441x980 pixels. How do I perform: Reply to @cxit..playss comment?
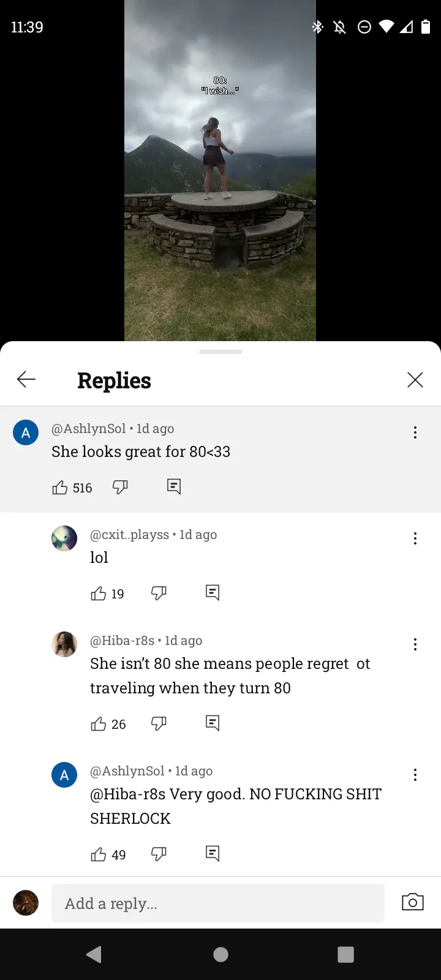tap(213, 592)
